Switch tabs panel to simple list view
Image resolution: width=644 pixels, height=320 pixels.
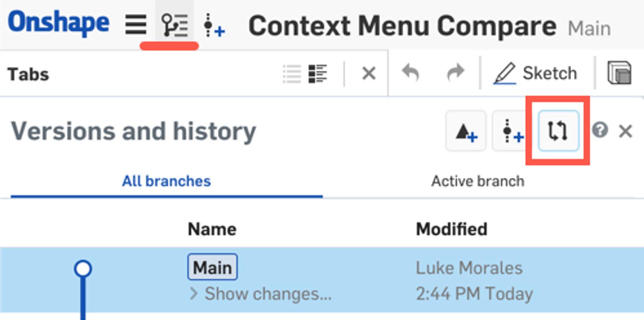292,74
